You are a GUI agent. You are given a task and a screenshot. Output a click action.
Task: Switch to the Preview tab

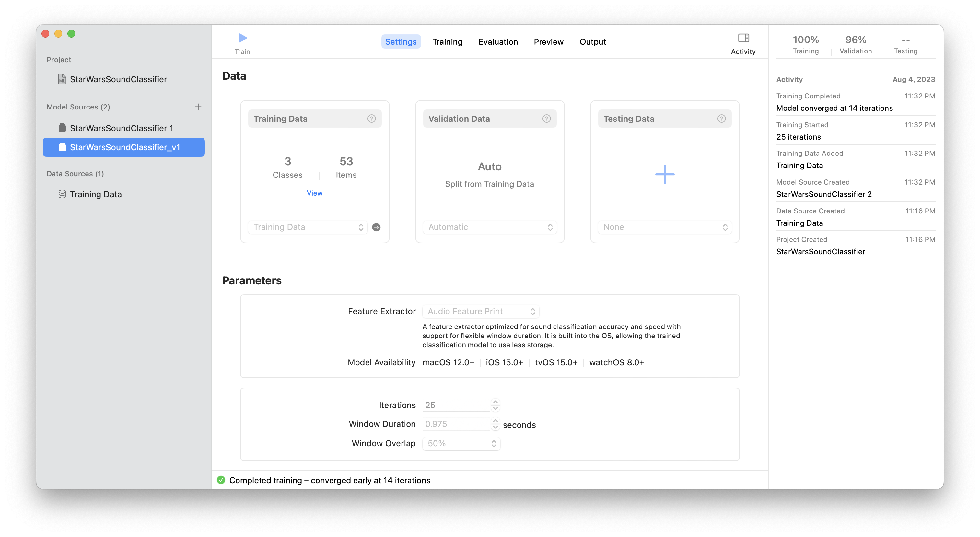click(549, 42)
